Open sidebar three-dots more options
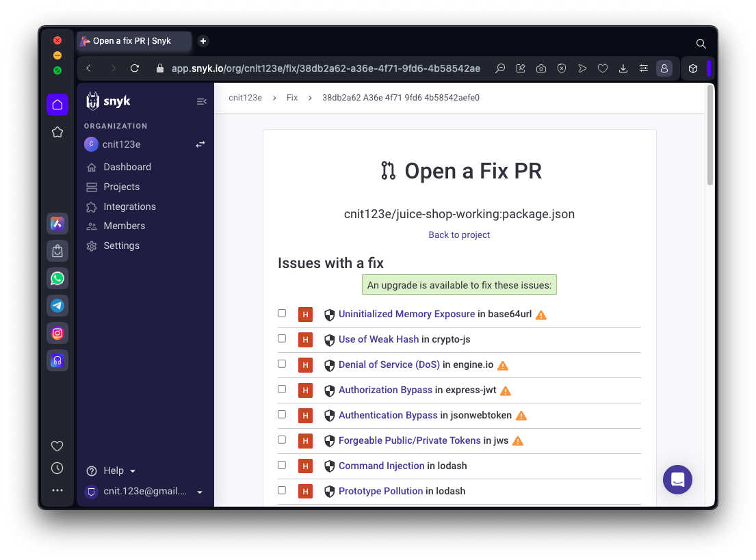The image size is (756, 560). coord(57,490)
